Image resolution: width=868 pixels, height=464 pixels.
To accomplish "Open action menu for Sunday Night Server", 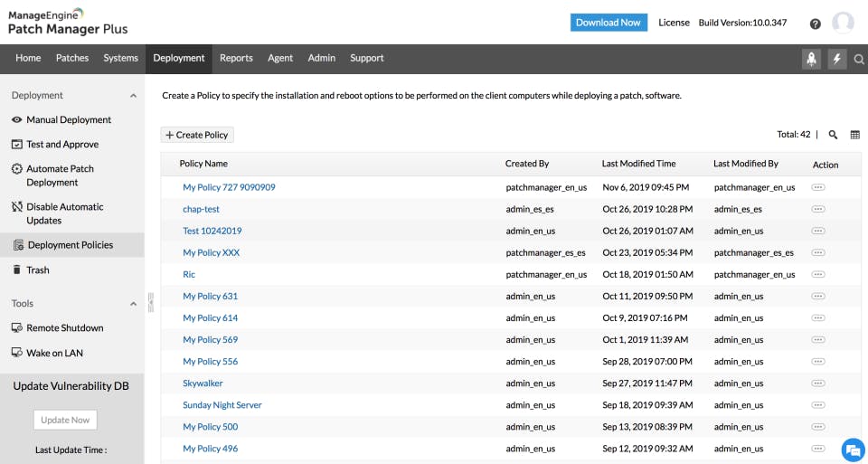I will point(817,404).
